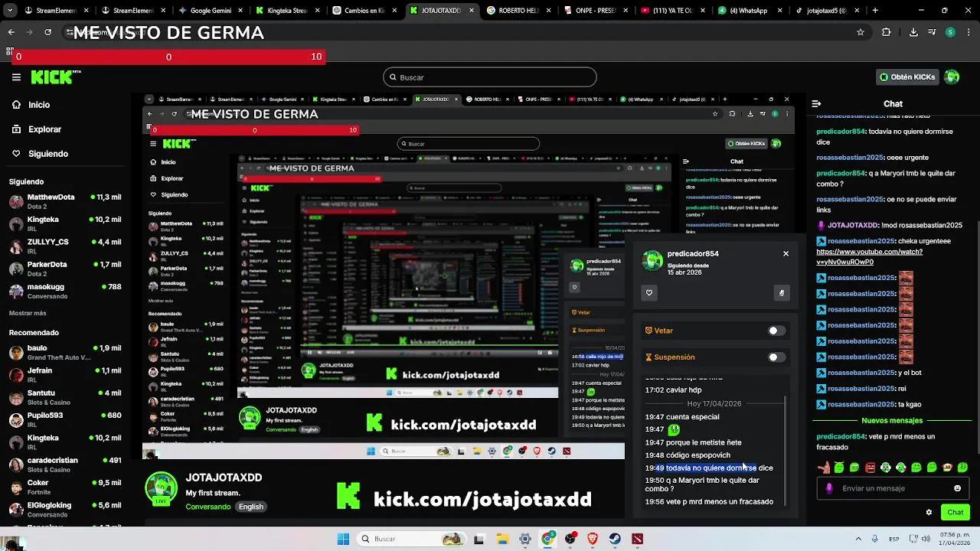
Task: Switch to WhatsApp browser tab
Action: click(x=747, y=11)
